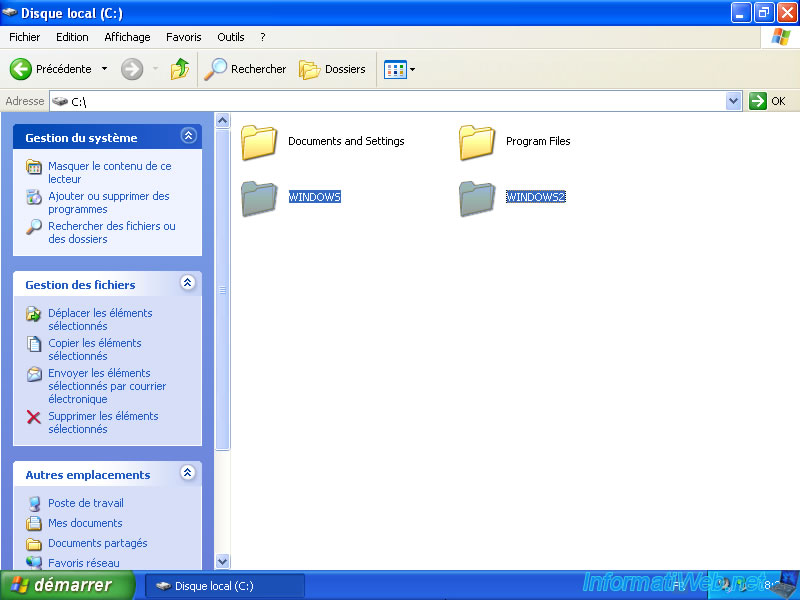Open Documents partagés link
800x600 pixels.
pyautogui.click(x=97, y=543)
